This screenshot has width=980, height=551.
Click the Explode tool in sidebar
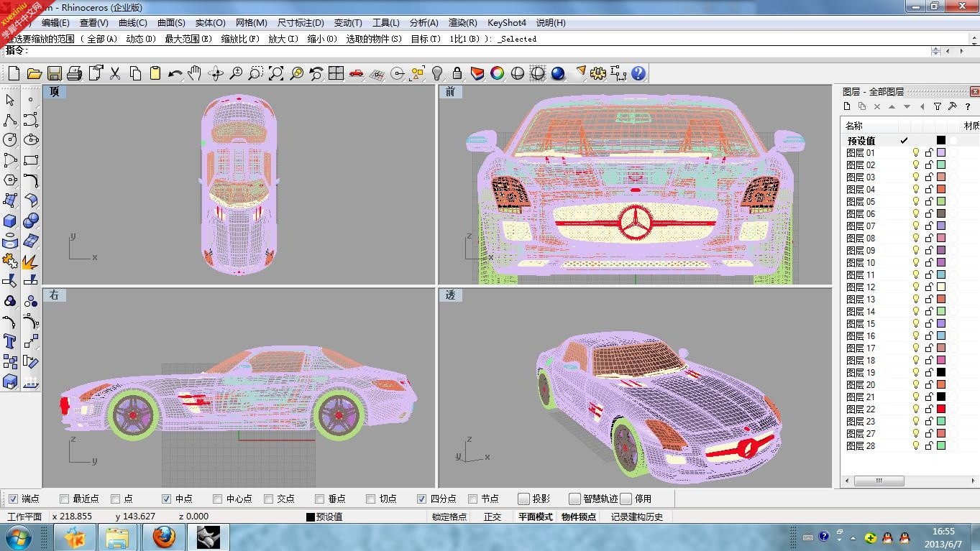click(30, 261)
